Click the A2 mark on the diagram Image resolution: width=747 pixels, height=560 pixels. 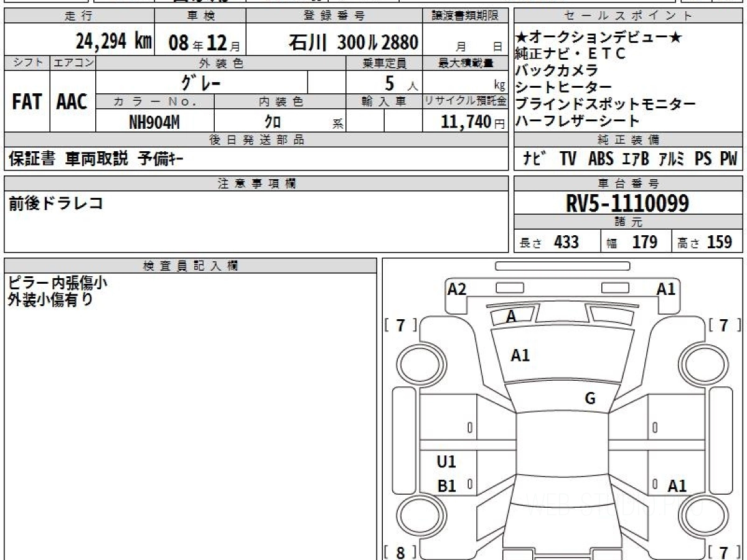point(457,289)
